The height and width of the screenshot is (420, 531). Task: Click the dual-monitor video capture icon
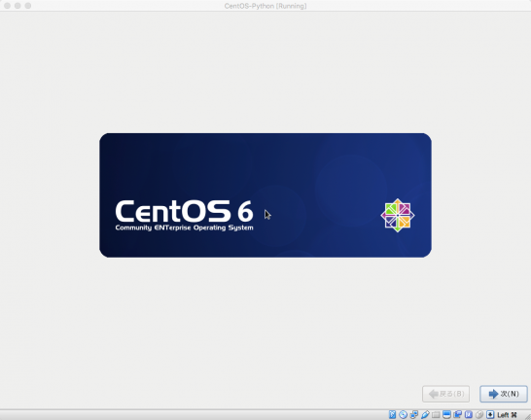pos(457,414)
